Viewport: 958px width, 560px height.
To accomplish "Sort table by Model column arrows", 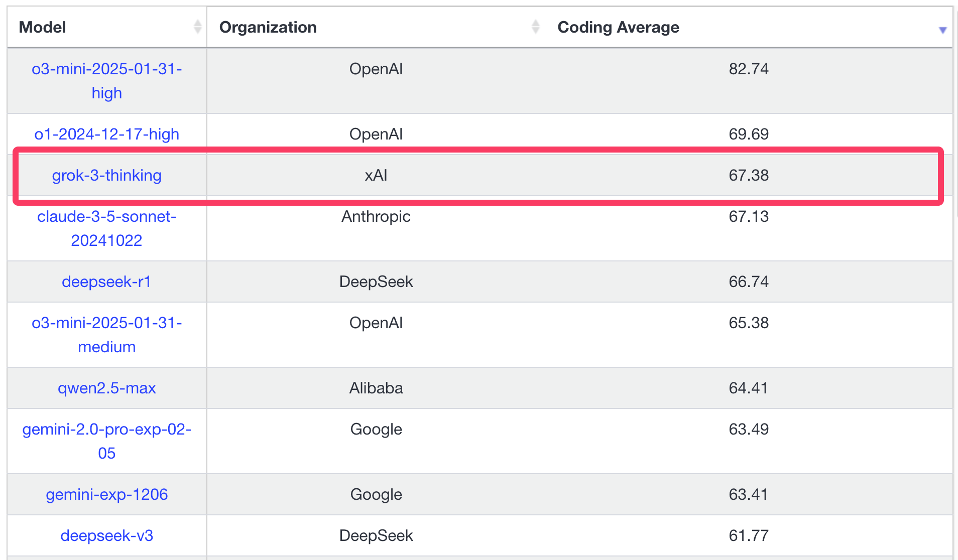I will 197,27.
